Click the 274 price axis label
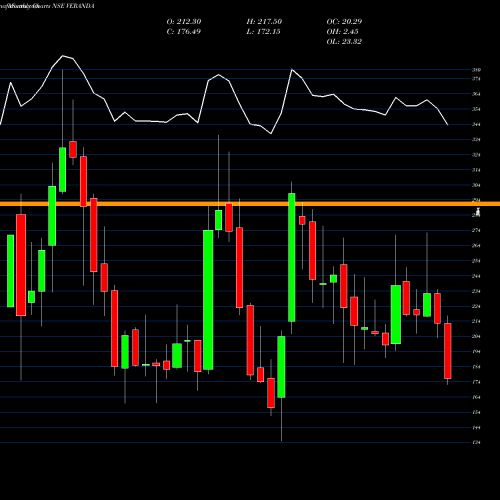 click(x=476, y=231)
